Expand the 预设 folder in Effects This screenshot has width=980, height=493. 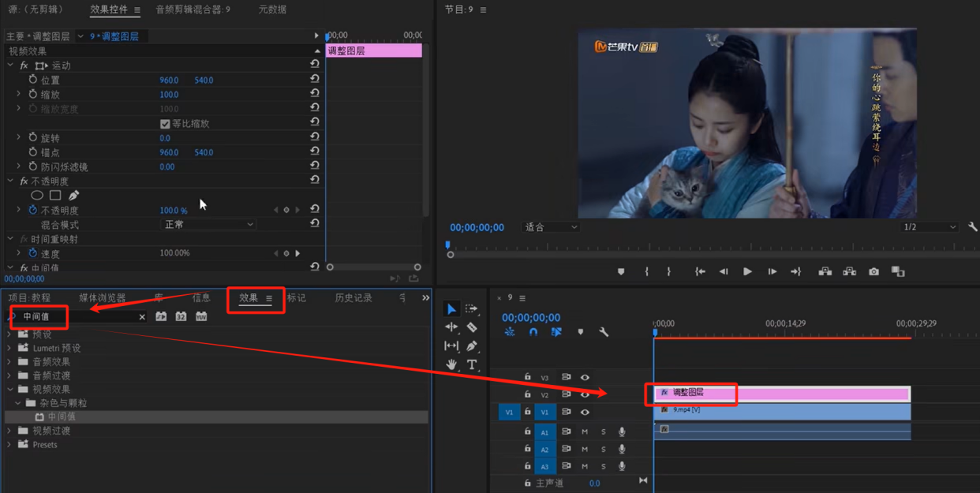(x=9, y=334)
